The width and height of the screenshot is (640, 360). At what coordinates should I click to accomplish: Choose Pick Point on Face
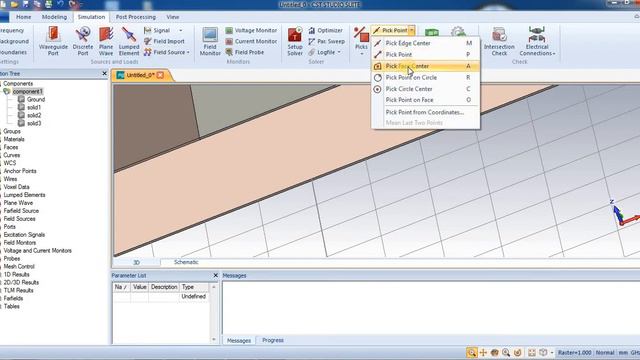click(425, 100)
